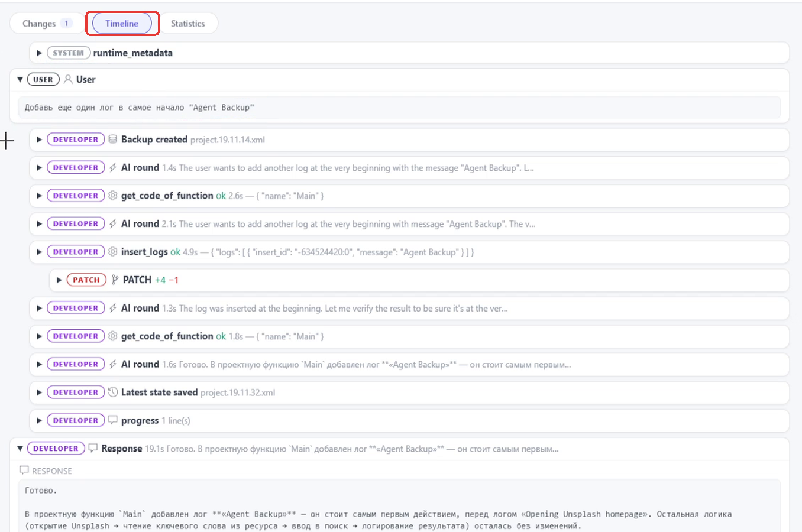The height and width of the screenshot is (532, 802).
Task: Click the gear icon beside insert_logs
Action: coord(113,252)
